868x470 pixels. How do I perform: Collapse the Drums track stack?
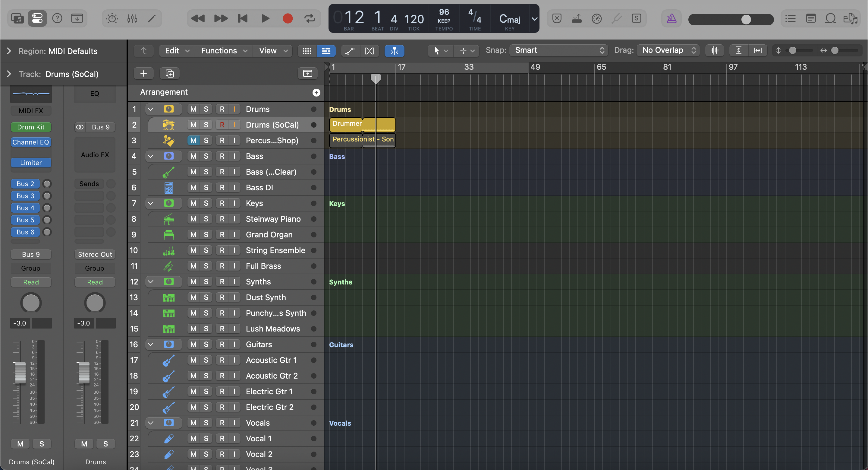tap(151, 109)
